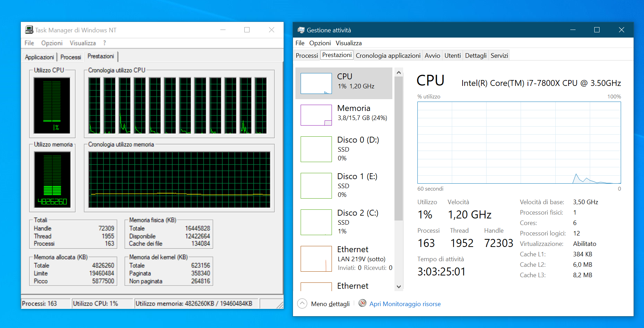
Task: Click the Handle count 72303
Action: (x=499, y=243)
